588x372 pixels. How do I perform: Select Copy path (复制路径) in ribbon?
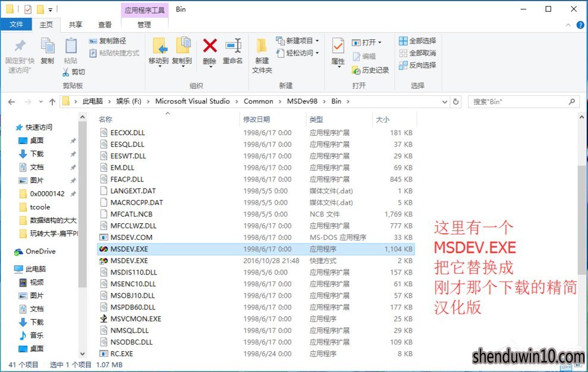[108, 41]
